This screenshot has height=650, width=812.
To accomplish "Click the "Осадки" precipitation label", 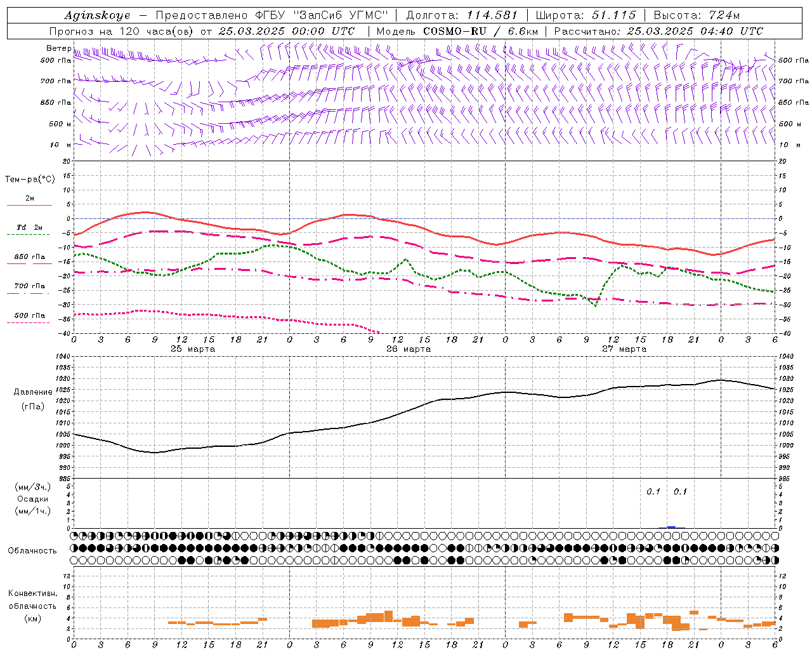I will (x=32, y=499).
